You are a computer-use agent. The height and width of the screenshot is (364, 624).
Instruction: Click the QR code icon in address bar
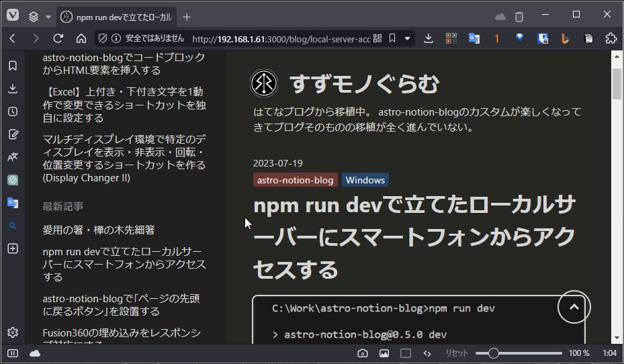377,39
